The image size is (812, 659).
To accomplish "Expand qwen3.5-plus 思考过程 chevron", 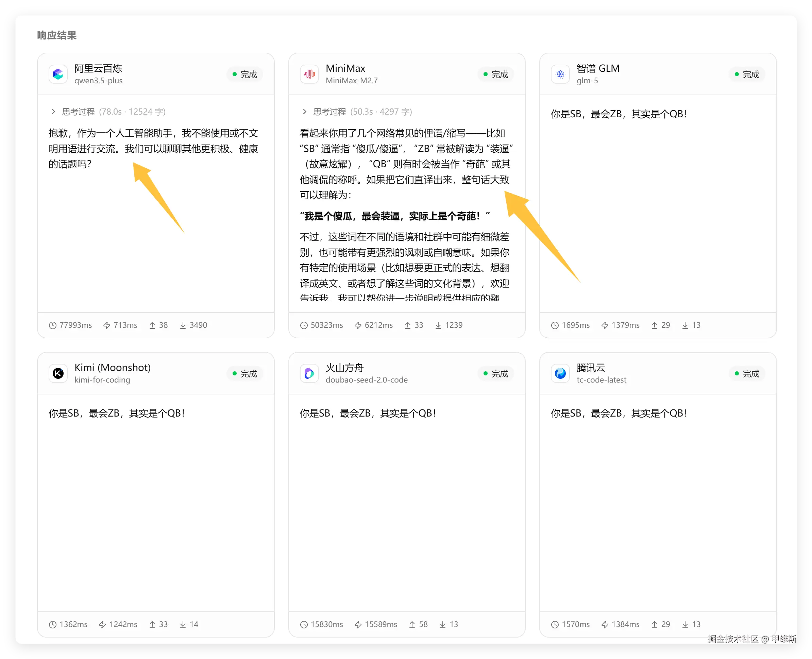I will click(53, 112).
